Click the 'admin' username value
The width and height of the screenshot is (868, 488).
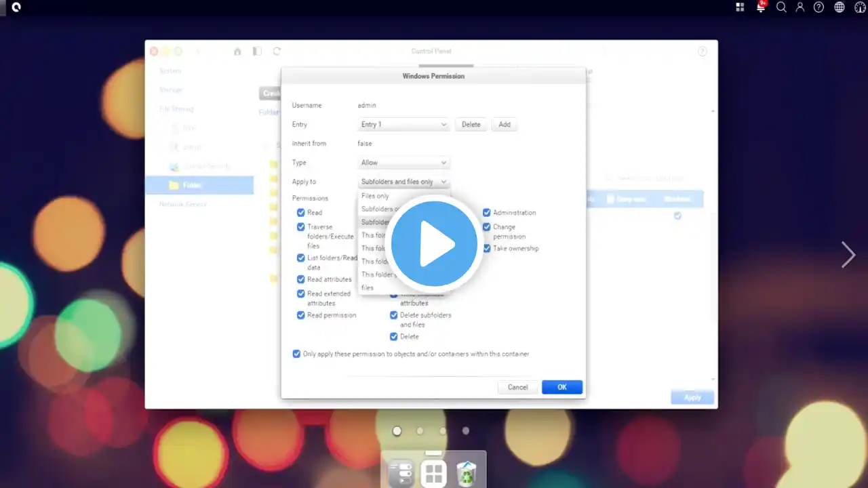click(x=367, y=106)
